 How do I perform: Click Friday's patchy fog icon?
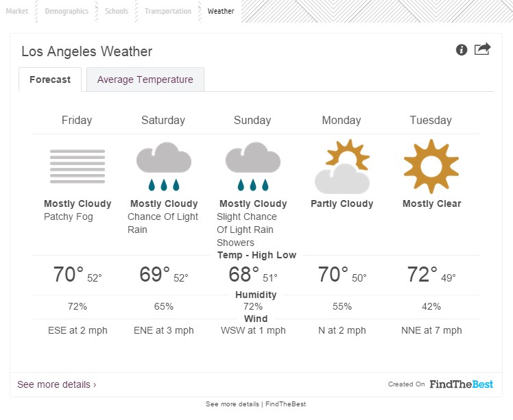(77, 165)
